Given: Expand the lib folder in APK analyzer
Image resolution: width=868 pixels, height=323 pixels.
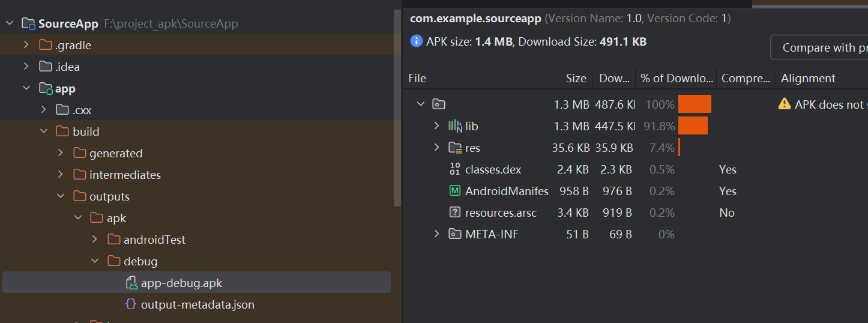Looking at the screenshot, I should [436, 126].
